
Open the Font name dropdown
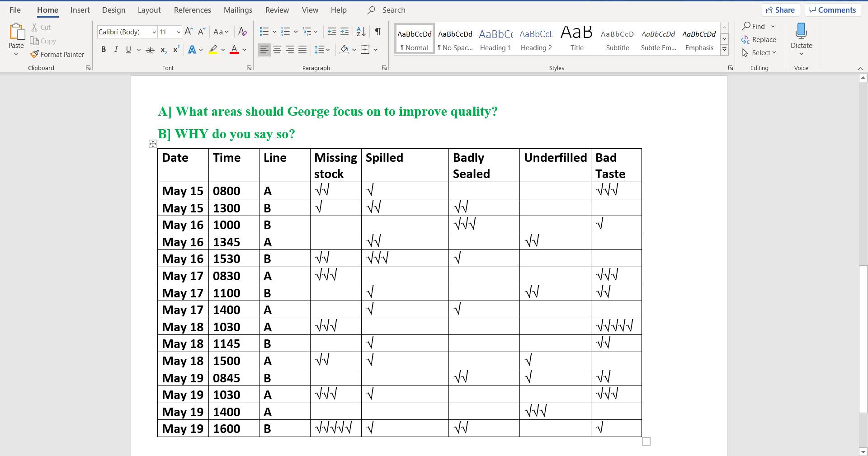[x=154, y=32]
